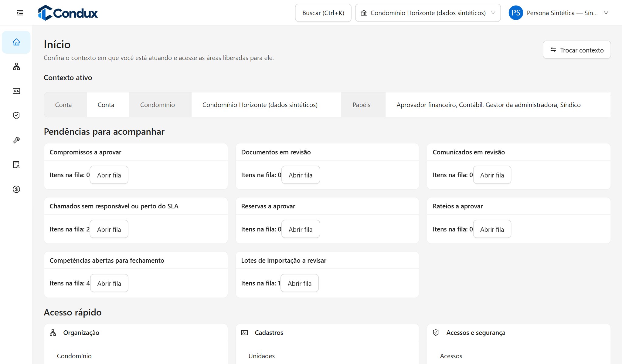Click the bank building icon in condominium selector
This screenshot has height=364, width=622.
364,13
